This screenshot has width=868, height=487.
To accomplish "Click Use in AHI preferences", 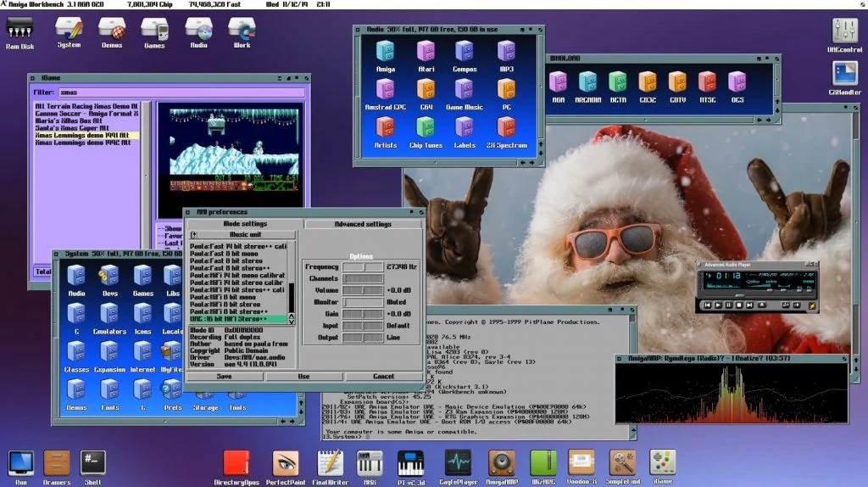I will (x=304, y=377).
